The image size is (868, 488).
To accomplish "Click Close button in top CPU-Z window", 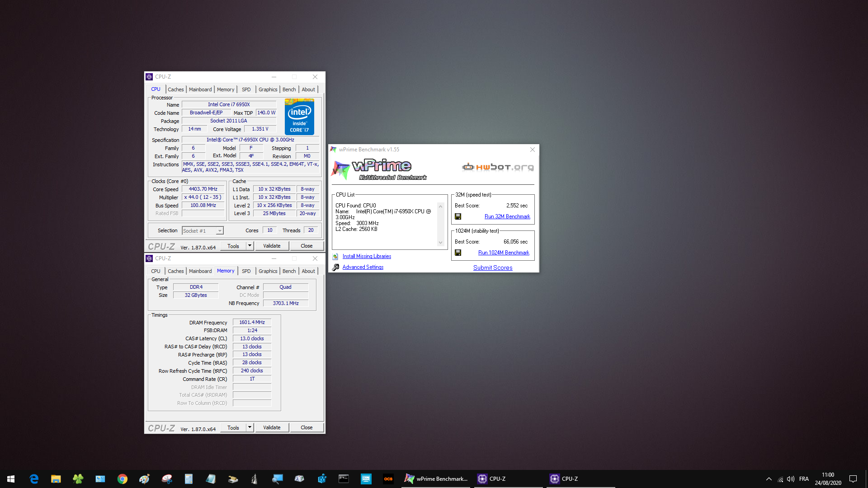I will coord(307,246).
